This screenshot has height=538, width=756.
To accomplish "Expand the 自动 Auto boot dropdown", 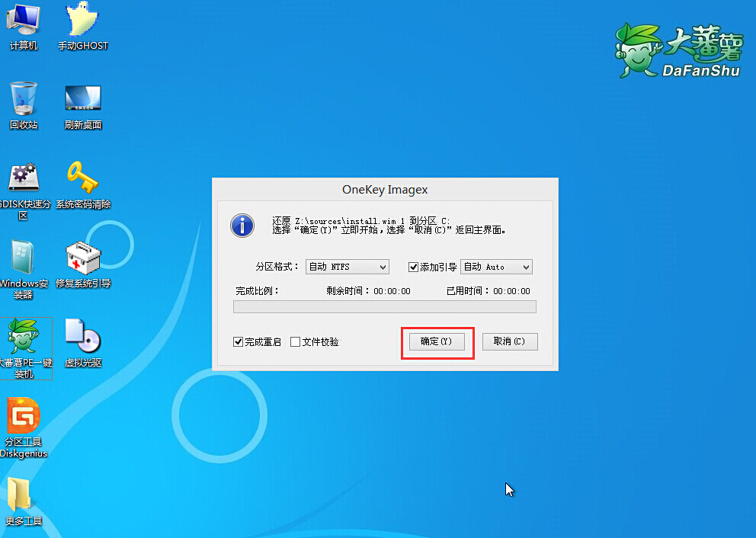I will (x=524, y=266).
